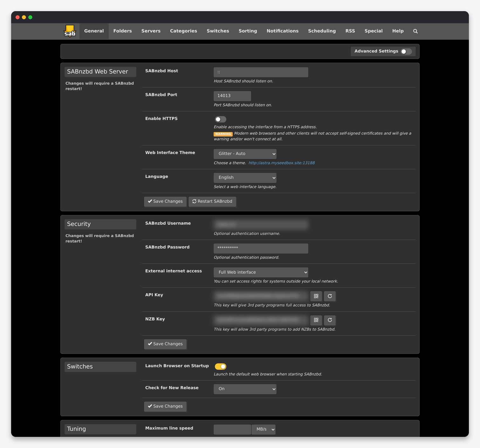480x448 pixels.
Task: Open the RSS tab
Action: [350, 31]
